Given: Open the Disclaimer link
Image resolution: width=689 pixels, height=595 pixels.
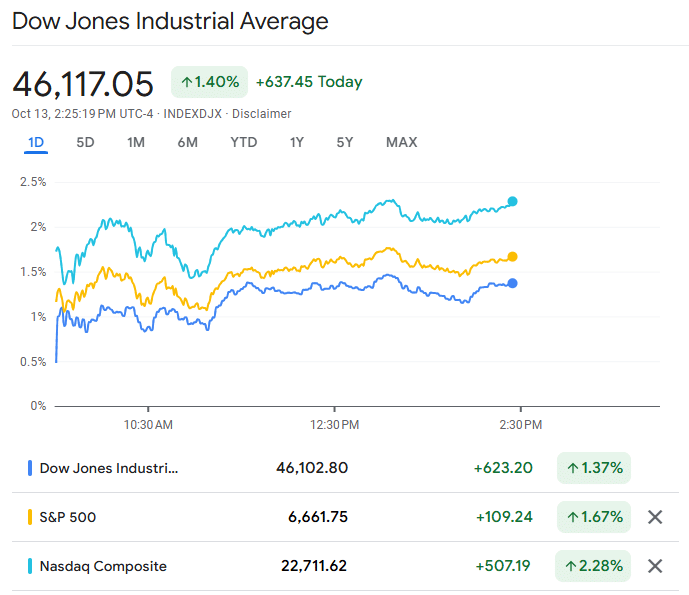Looking at the screenshot, I should pos(262,114).
